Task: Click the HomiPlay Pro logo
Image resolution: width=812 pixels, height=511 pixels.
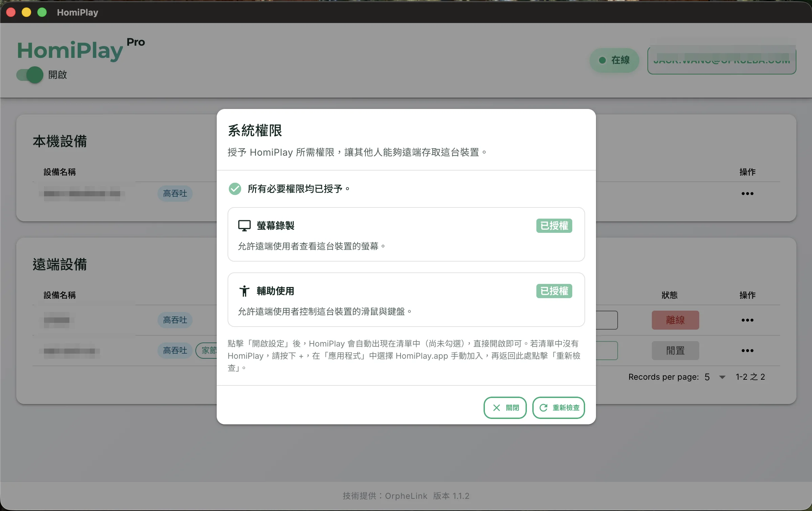Action: (81, 49)
